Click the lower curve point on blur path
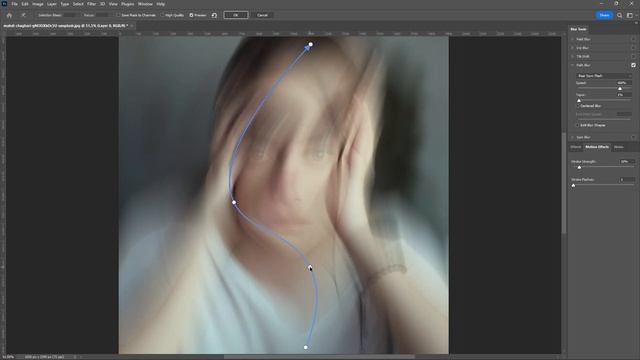Screen dimensions: 640x360 pyautogui.click(x=310, y=267)
